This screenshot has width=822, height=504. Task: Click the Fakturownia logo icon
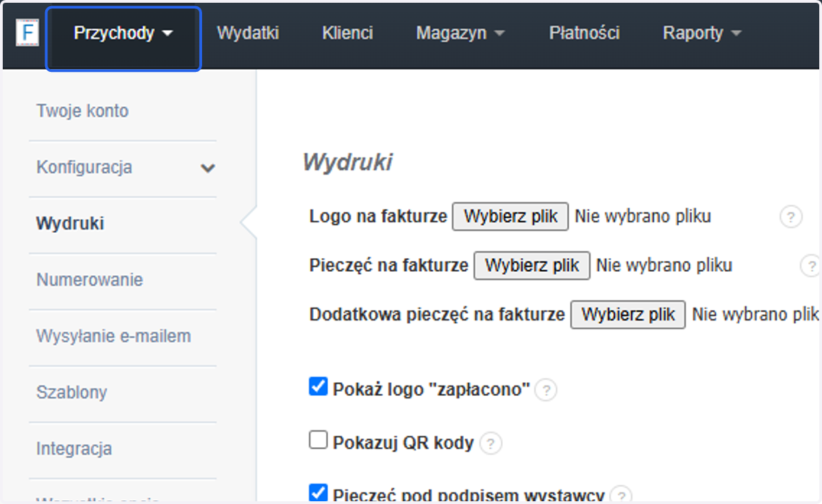tap(27, 34)
